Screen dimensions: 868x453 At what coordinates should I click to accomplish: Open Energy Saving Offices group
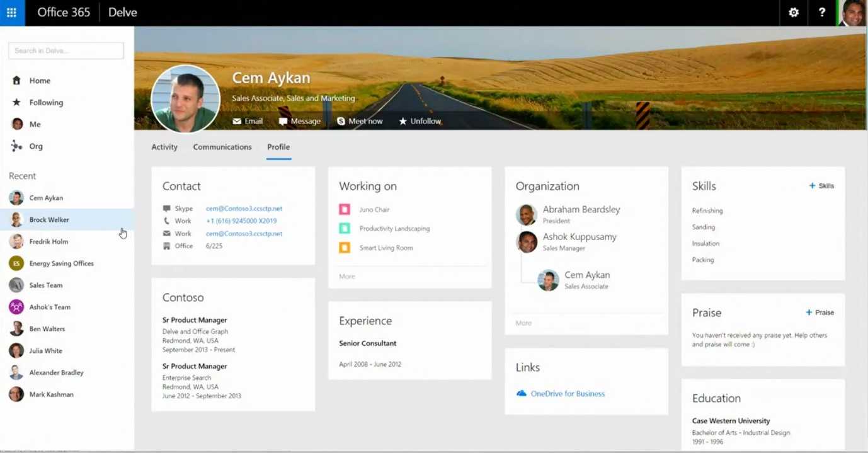point(67,263)
